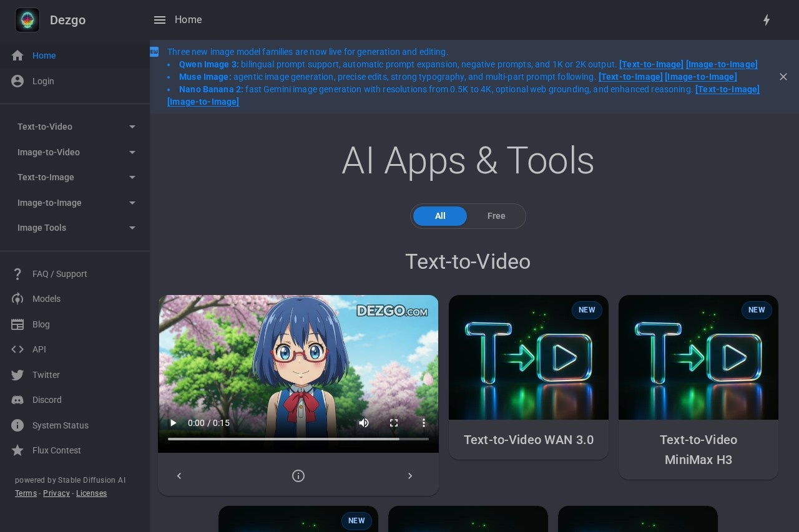Click the Models icon in sidebar
799x532 pixels.
[x=17, y=299]
